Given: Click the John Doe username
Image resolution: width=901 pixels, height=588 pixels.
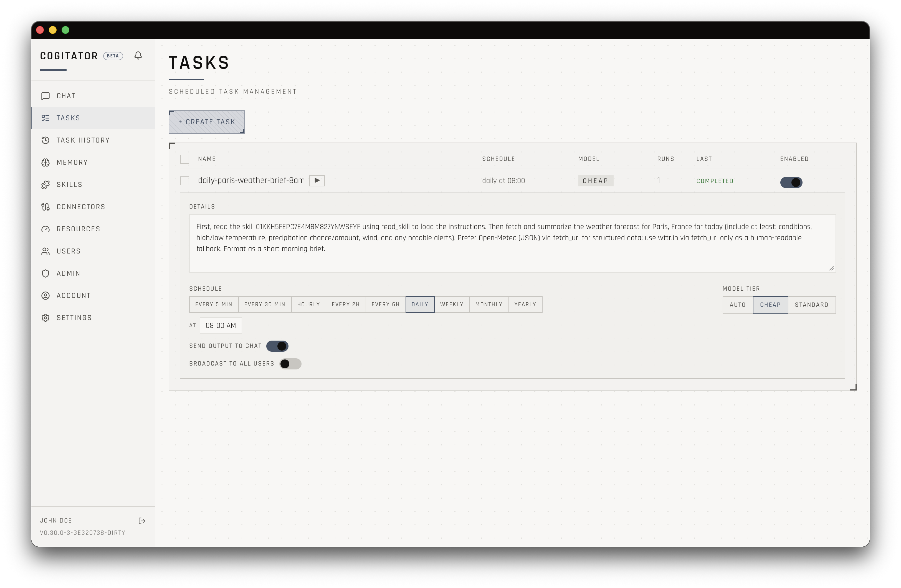Looking at the screenshot, I should (x=56, y=521).
